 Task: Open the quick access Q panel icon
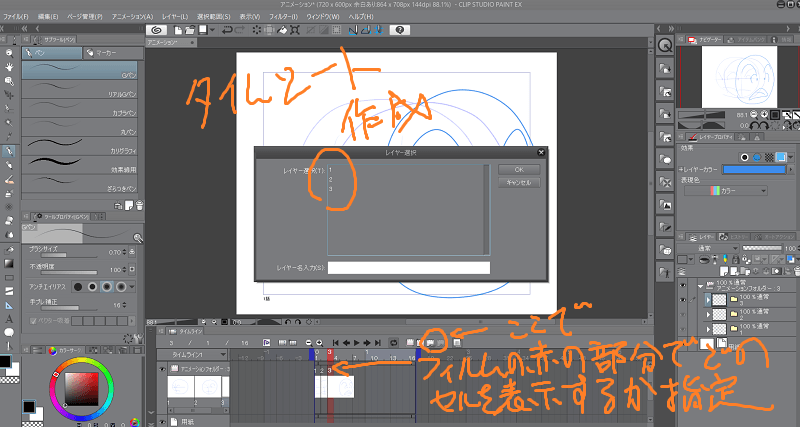pos(666,46)
